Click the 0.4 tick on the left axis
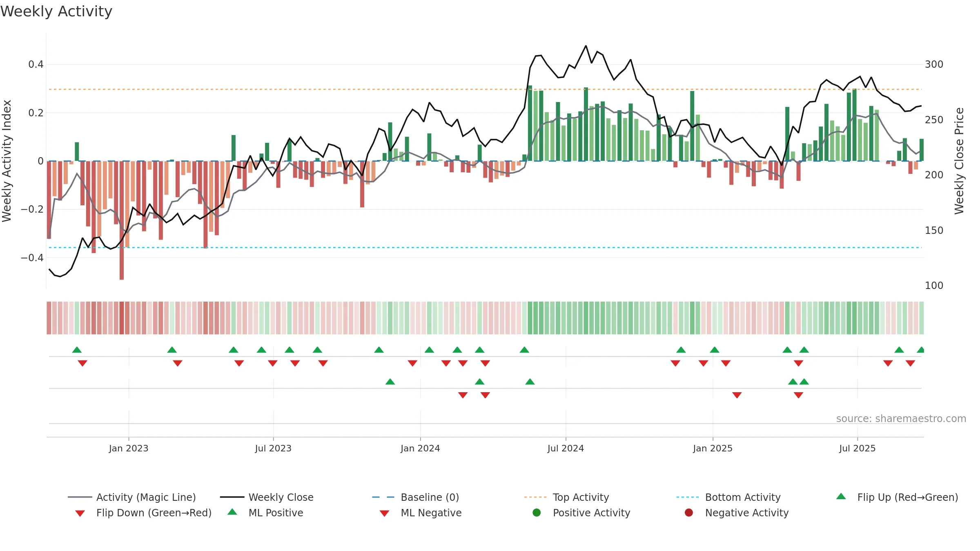The width and height of the screenshot is (980, 551). (x=36, y=64)
